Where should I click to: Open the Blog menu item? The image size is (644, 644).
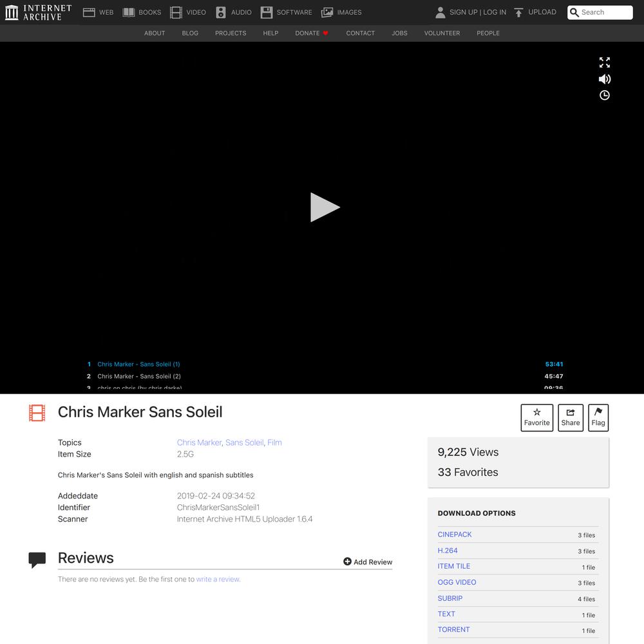point(190,33)
